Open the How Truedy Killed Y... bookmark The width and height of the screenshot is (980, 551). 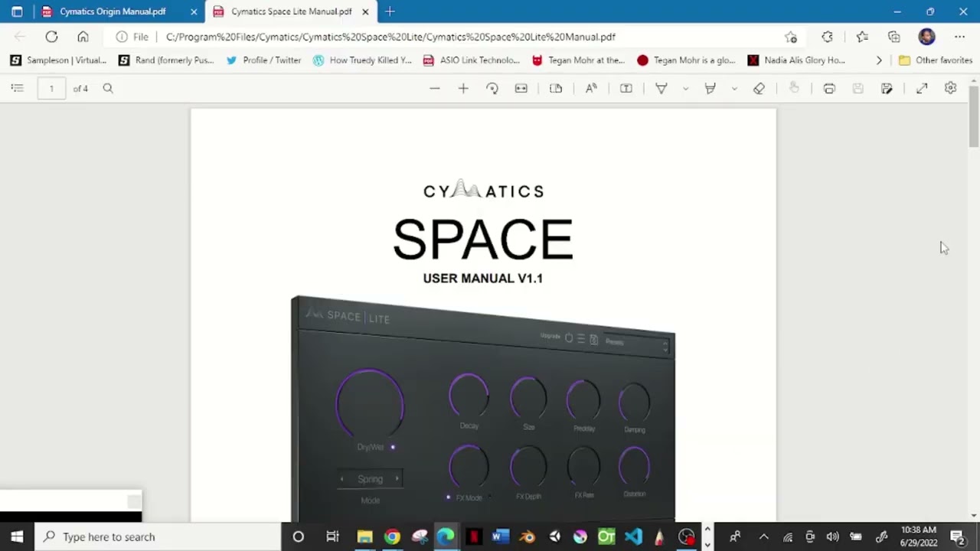tap(362, 60)
